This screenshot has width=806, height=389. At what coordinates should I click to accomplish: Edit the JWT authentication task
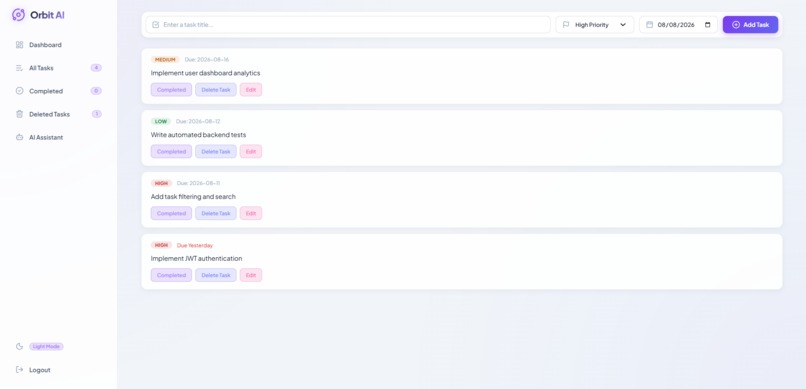(251, 275)
